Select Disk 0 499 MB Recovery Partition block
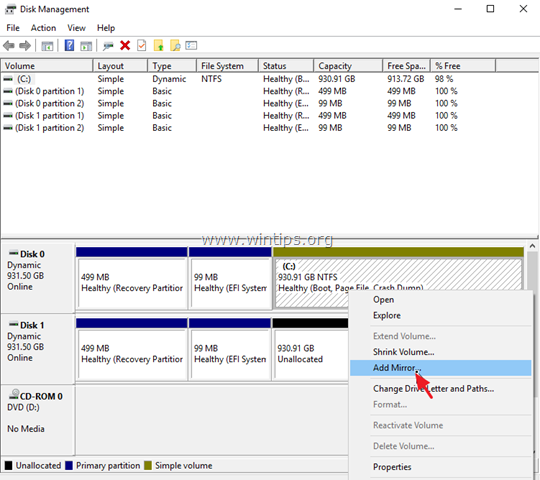This screenshot has width=540, height=480. coord(132,278)
